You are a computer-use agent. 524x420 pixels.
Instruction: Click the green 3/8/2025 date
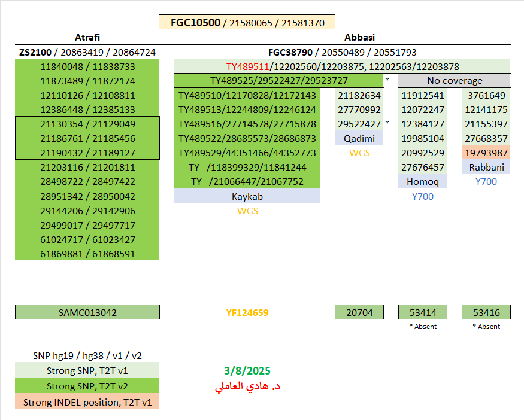coord(247,371)
